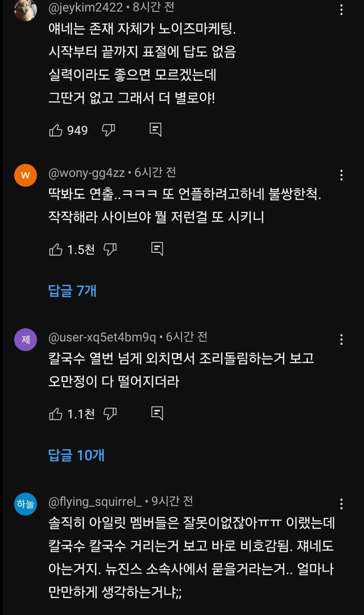Image resolution: width=364 pixels, height=615 pixels.
Task: Open the purple 제 avatar profile
Action: pyautogui.click(x=26, y=340)
